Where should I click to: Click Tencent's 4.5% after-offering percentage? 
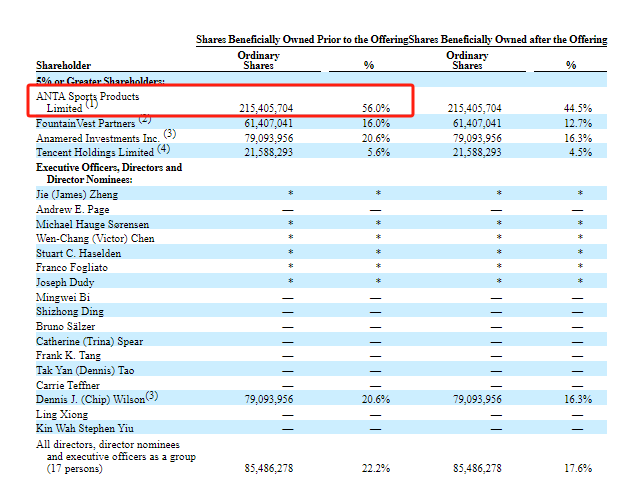click(x=580, y=152)
